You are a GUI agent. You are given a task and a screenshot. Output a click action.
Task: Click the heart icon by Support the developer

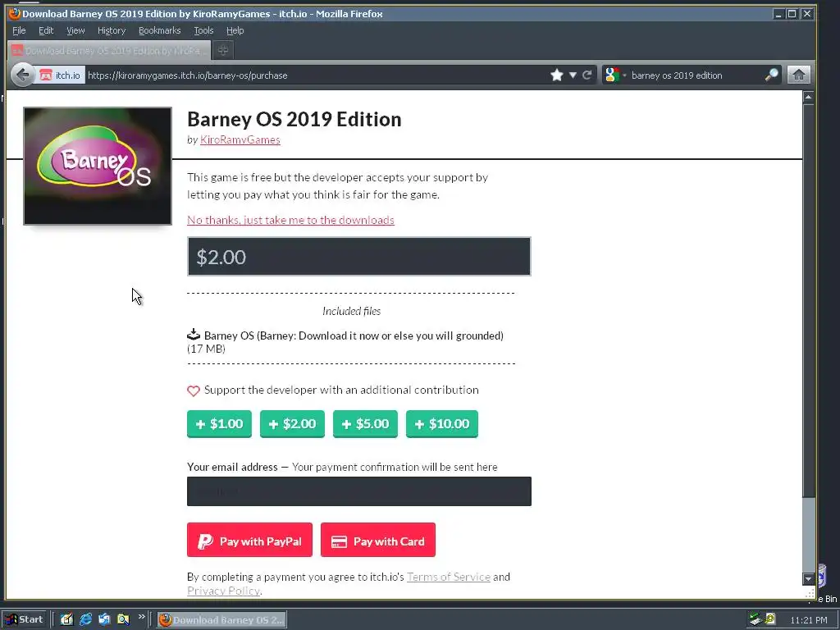[194, 390]
